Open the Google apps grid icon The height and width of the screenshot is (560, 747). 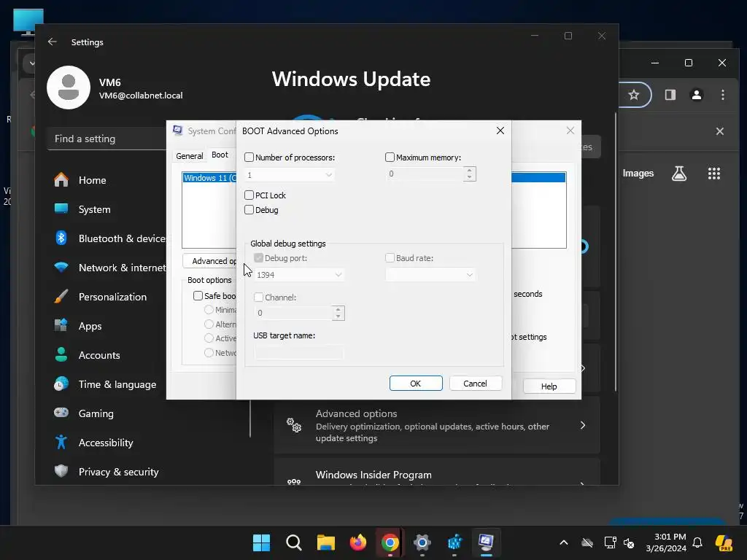pos(713,174)
